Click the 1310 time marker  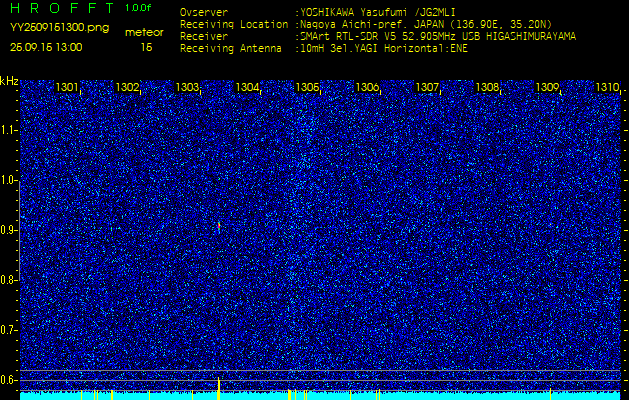tap(607, 87)
